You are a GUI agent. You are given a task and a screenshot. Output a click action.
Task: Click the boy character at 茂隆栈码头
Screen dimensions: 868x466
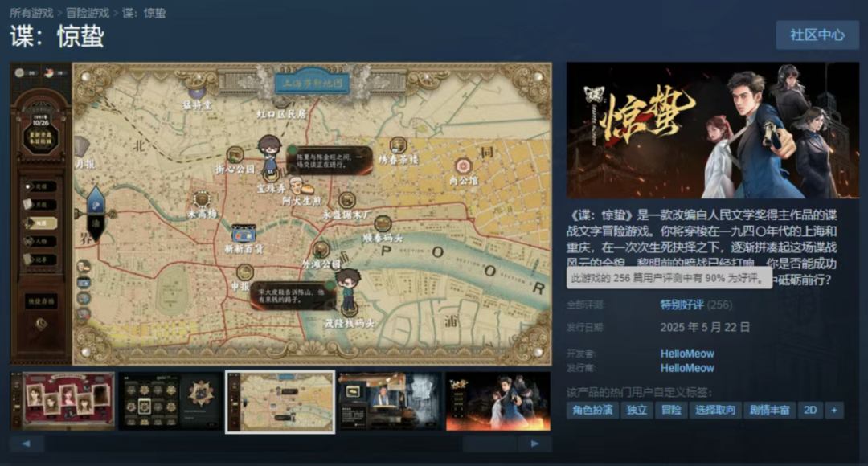coord(348,288)
